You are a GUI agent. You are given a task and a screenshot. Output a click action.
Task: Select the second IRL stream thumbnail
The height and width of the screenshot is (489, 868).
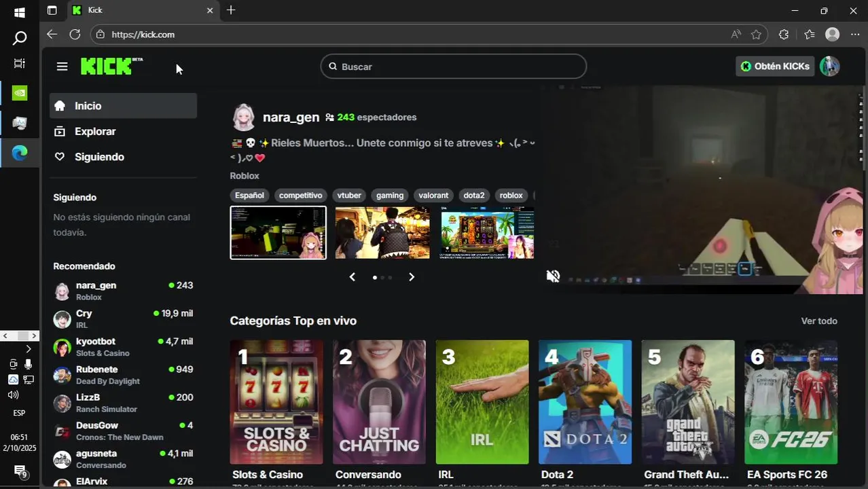[x=382, y=233]
